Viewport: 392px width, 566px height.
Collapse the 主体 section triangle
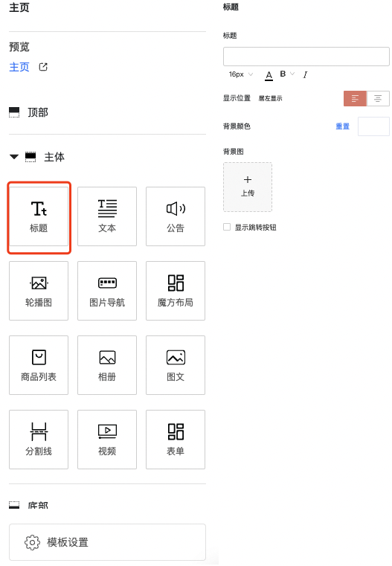14,157
